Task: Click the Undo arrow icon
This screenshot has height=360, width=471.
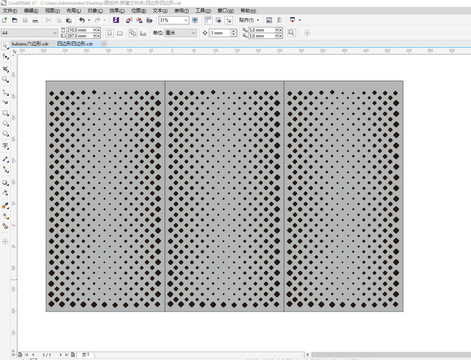Action: pyautogui.click(x=82, y=20)
